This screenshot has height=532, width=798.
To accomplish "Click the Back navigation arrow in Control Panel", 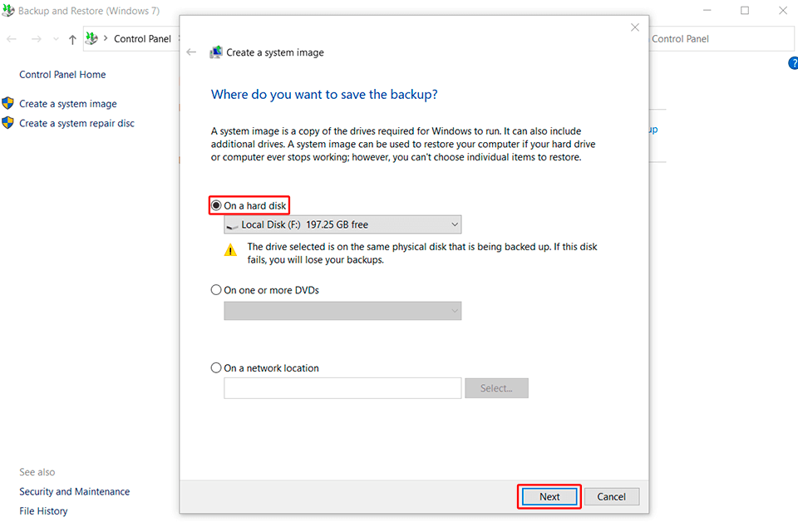I will tap(12, 39).
